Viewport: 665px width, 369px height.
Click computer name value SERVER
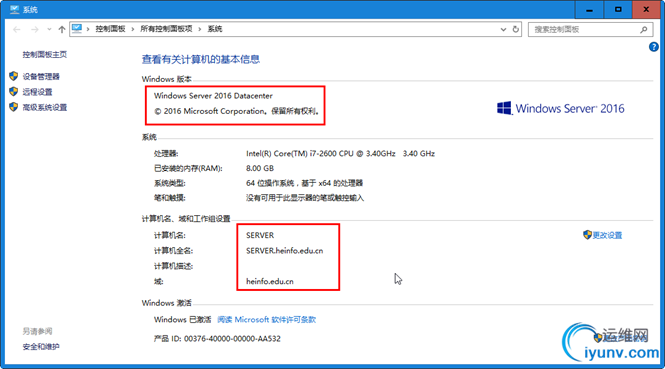click(x=260, y=235)
